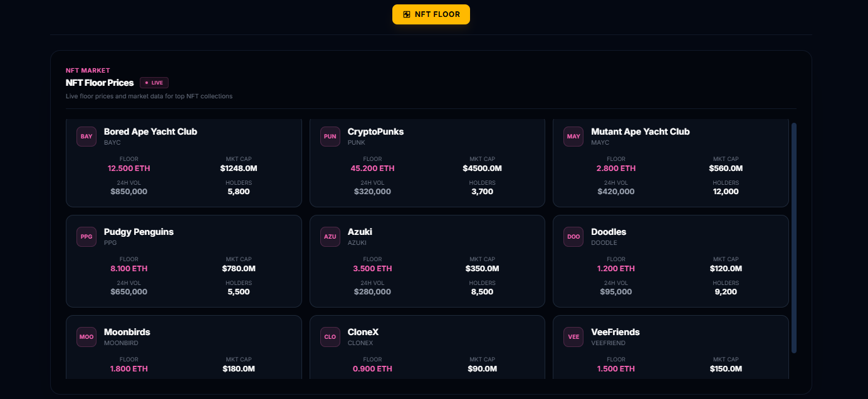Click the 3,700 holders count
This screenshot has height=399, width=868.
pos(482,192)
